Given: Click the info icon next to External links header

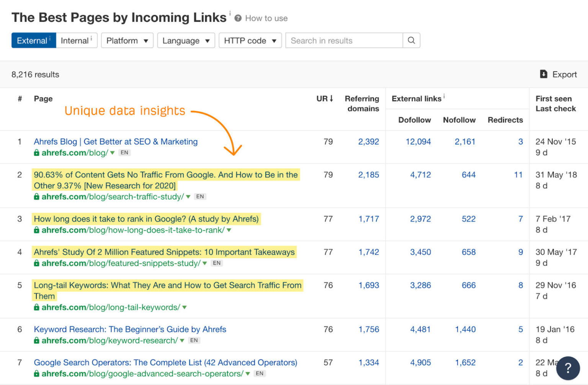Looking at the screenshot, I should click(x=444, y=96).
